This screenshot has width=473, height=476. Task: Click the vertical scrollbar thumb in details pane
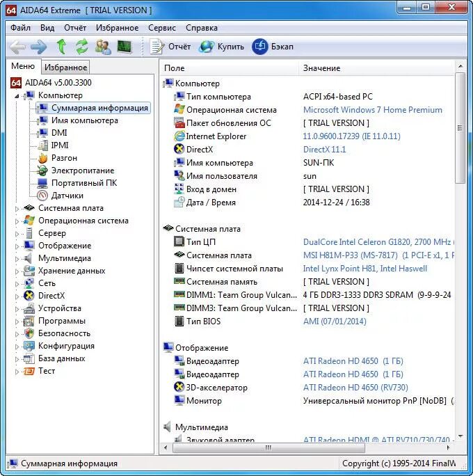(x=460, y=128)
